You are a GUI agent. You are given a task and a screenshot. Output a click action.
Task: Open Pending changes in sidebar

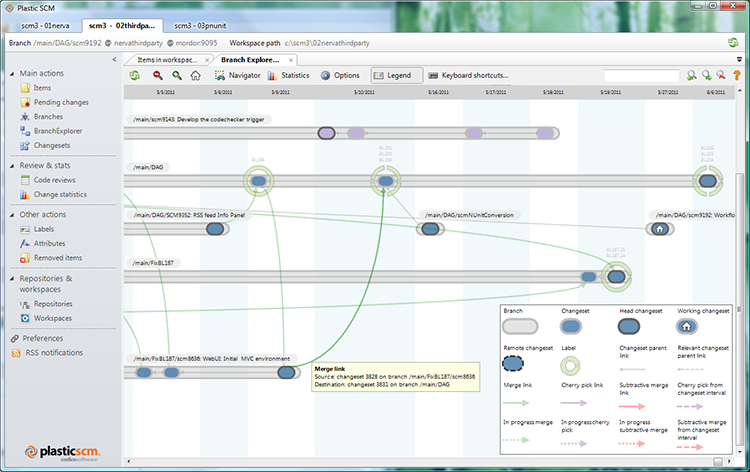[55, 102]
